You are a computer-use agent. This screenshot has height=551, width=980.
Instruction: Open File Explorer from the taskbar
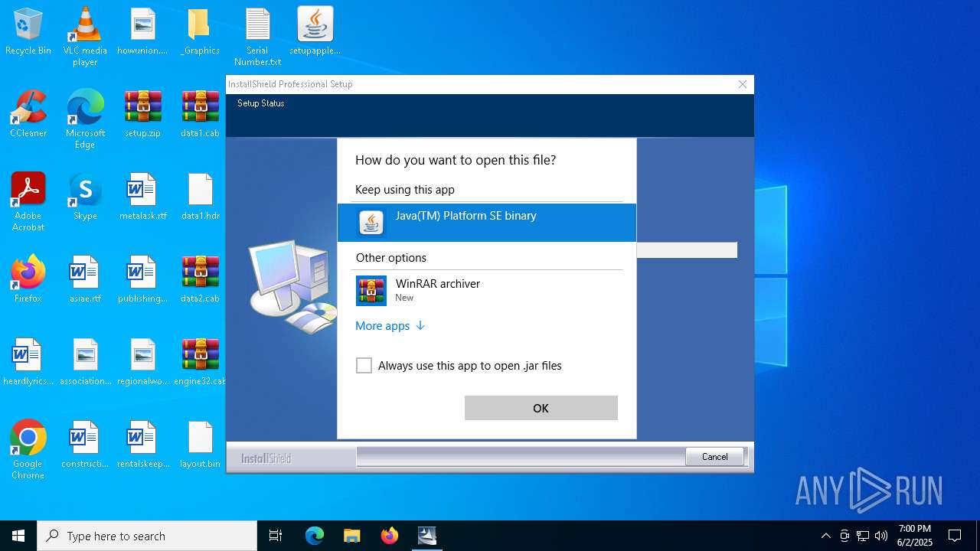[351, 536]
